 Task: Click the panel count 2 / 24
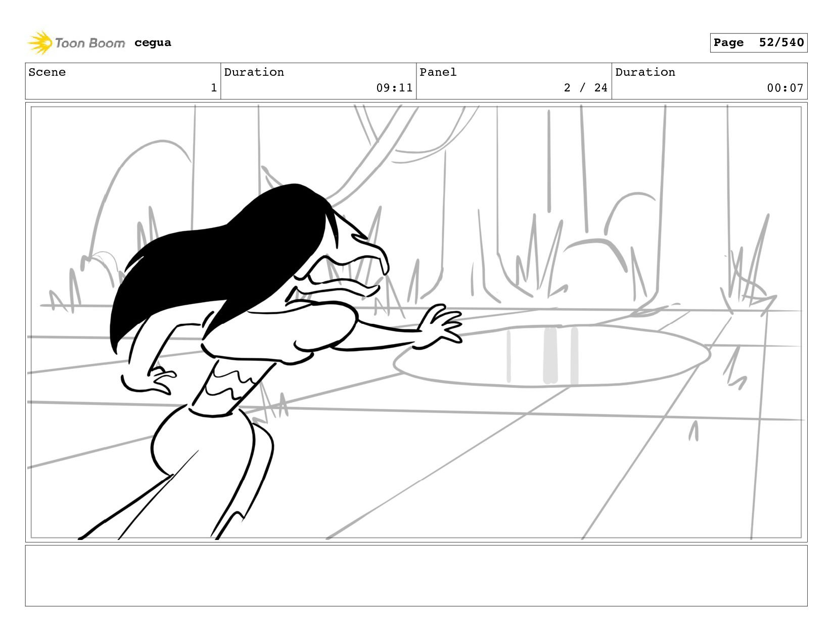[586, 88]
